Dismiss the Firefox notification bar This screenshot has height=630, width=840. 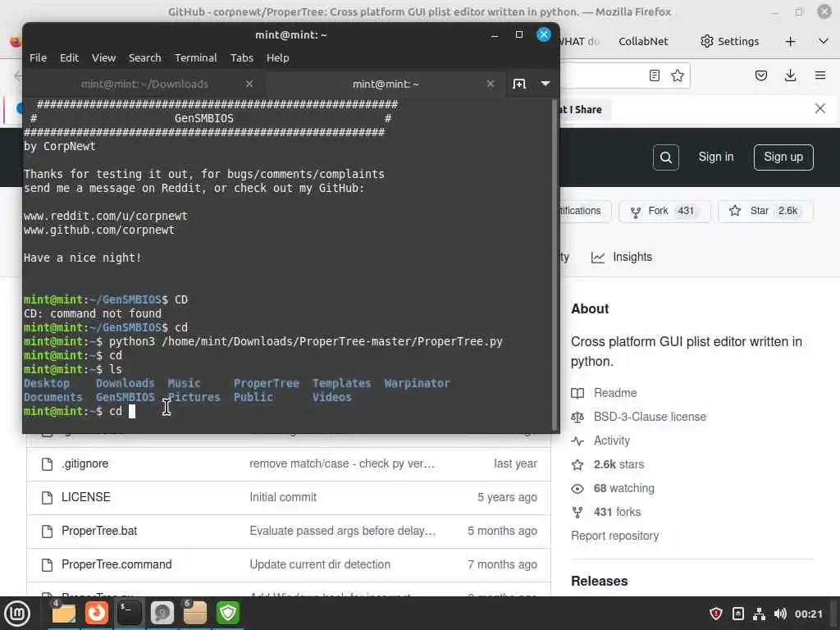pyautogui.click(x=819, y=109)
